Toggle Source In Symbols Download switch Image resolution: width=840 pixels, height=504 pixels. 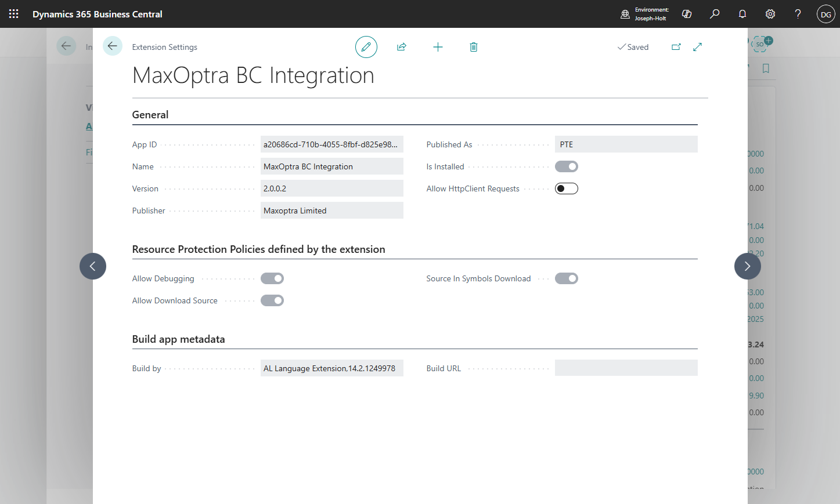pyautogui.click(x=567, y=278)
